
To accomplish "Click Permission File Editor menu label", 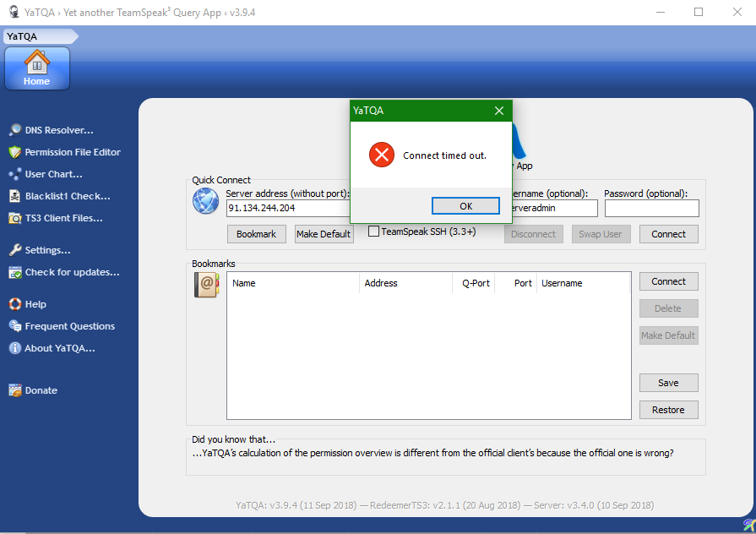I will coord(73,152).
